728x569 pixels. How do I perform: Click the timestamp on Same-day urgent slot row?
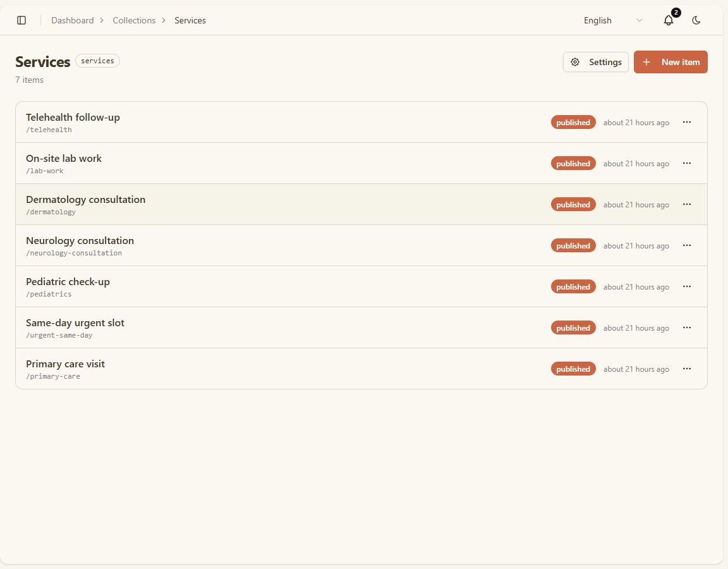(x=636, y=328)
